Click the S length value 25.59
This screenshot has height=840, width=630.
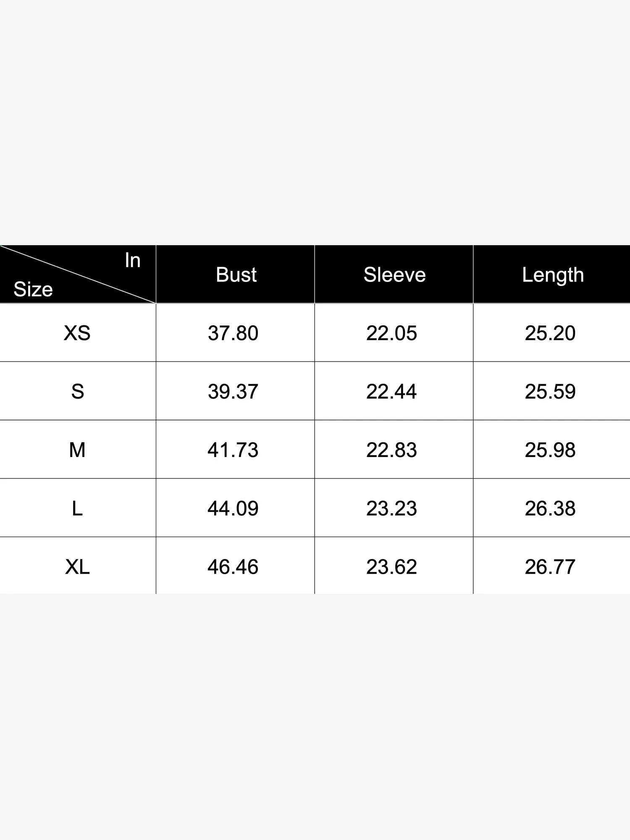[550, 391]
